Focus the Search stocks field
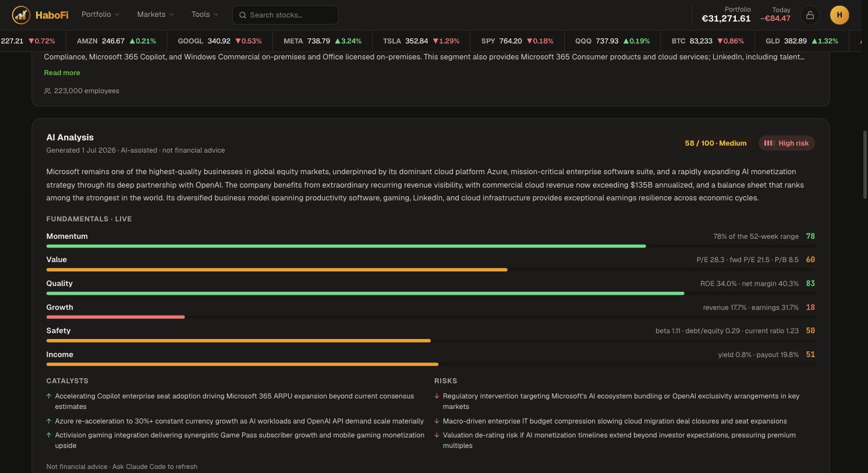This screenshot has width=868, height=473. (x=285, y=15)
